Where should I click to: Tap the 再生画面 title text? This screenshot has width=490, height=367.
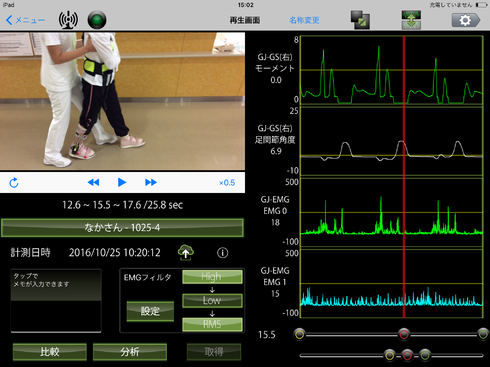pos(245,20)
